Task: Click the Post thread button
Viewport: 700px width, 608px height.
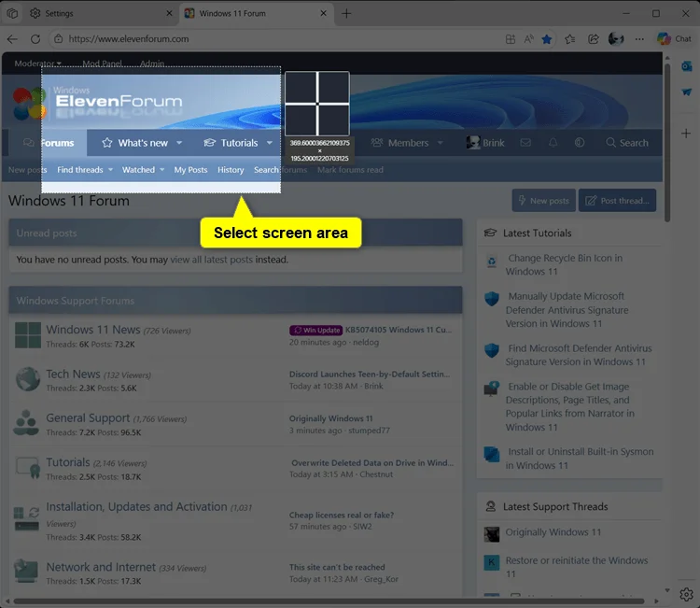Action: 617,201
